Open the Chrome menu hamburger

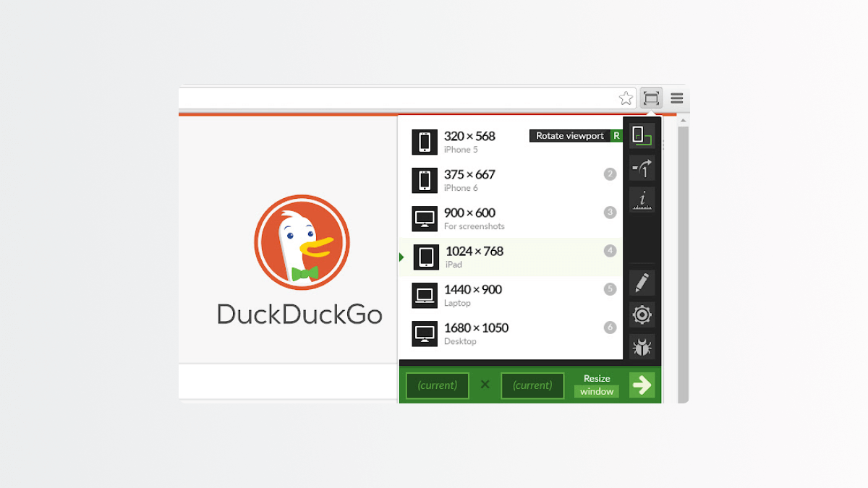676,98
